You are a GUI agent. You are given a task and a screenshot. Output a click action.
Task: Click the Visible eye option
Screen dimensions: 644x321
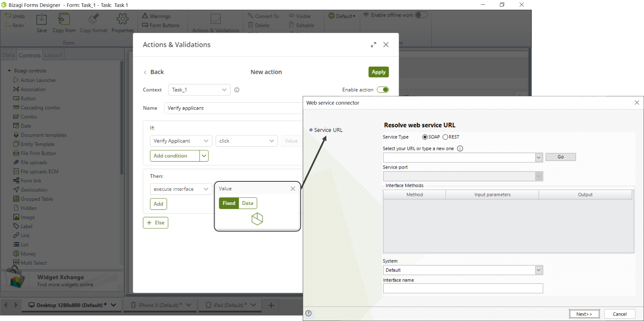300,16
